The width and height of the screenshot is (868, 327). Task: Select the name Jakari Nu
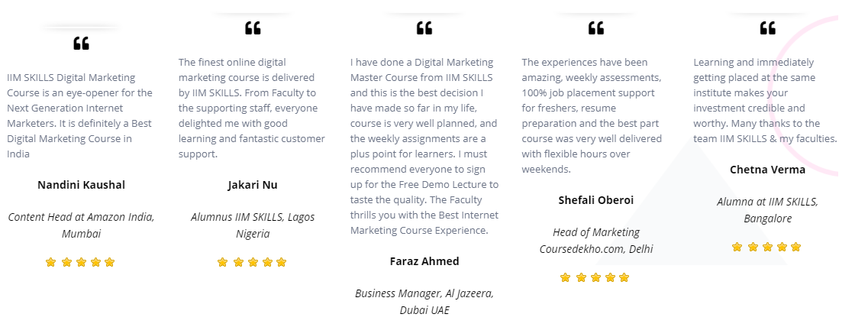pyautogui.click(x=253, y=185)
